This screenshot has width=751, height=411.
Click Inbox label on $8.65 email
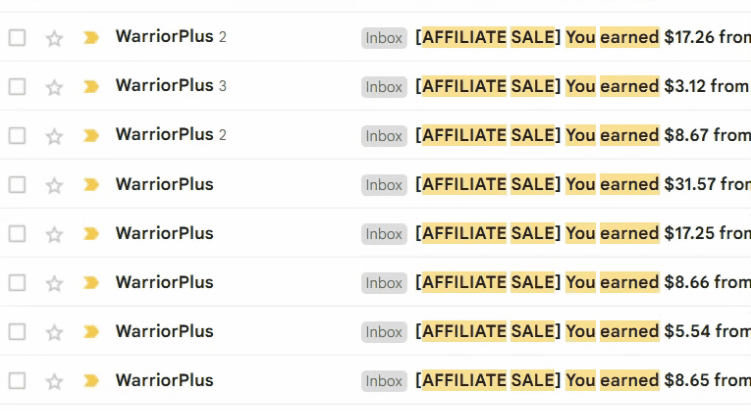(384, 381)
